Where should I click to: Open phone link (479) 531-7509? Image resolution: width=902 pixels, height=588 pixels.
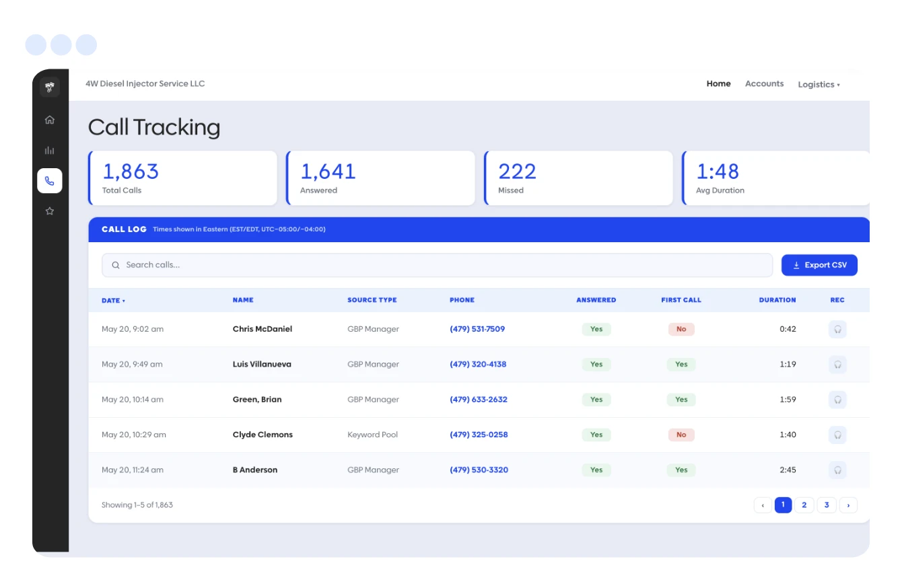click(x=477, y=329)
